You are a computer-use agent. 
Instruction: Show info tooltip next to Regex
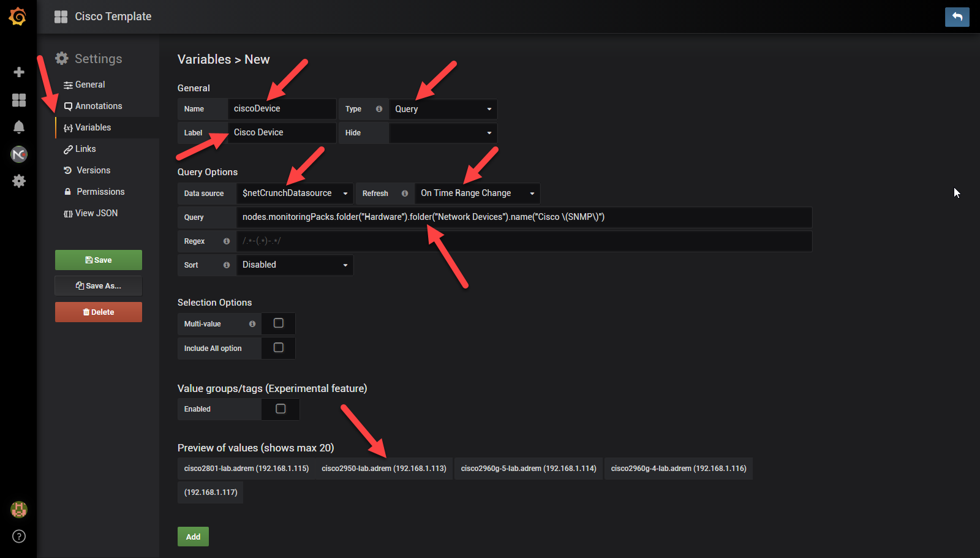click(227, 241)
